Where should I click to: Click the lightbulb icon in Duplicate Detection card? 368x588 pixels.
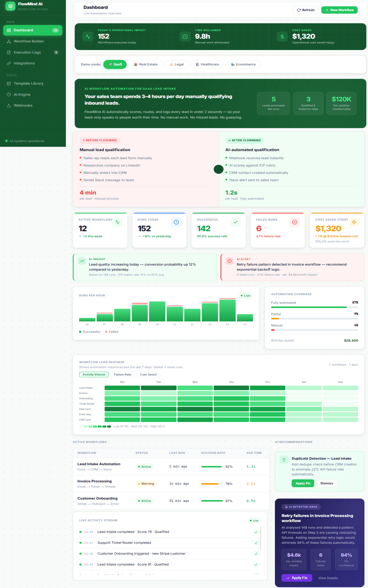coord(284,460)
